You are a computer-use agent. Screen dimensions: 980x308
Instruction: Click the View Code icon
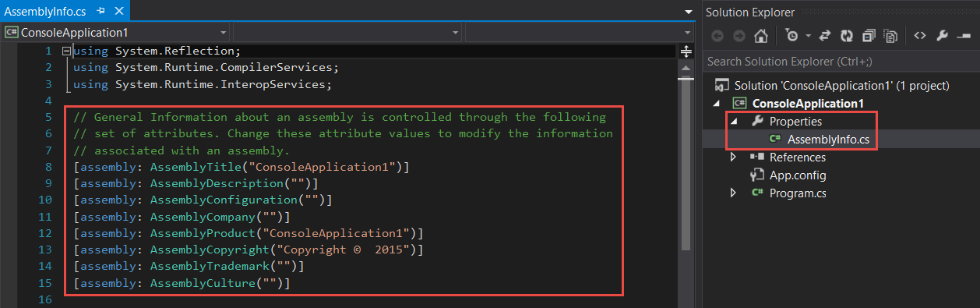tap(919, 36)
